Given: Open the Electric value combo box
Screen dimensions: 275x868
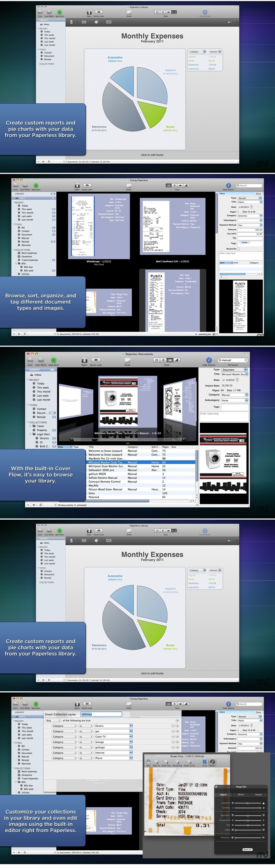Looking at the screenshot, I should pos(113,726).
